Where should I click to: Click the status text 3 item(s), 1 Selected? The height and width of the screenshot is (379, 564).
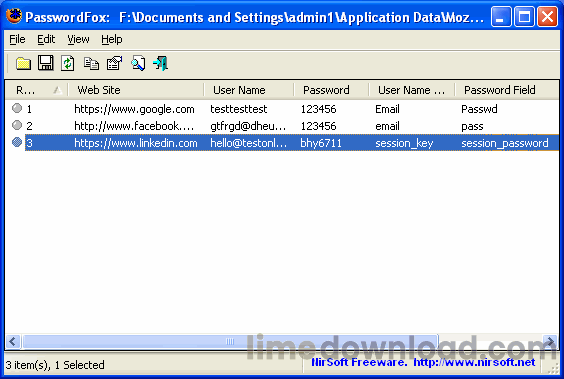coord(55,365)
